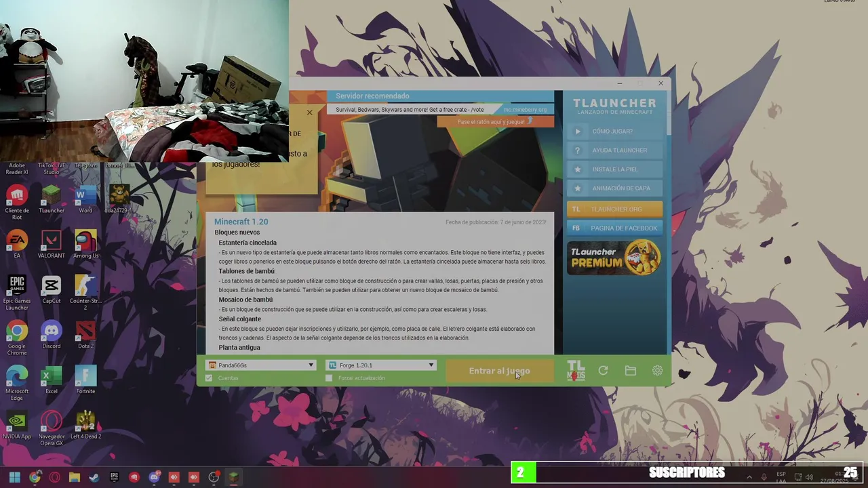Screen dimensions: 868x488
Task: Click the volume icon in system tray
Action: (809, 477)
